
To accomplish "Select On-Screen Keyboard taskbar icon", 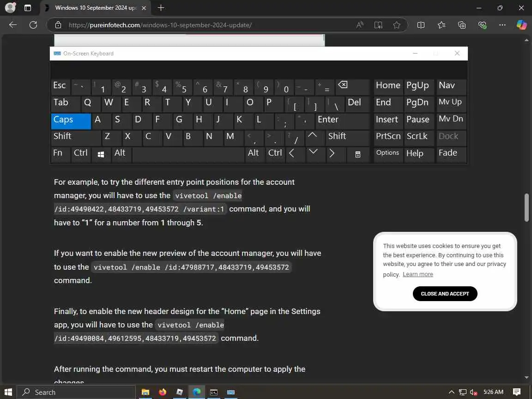I will click(x=231, y=392).
